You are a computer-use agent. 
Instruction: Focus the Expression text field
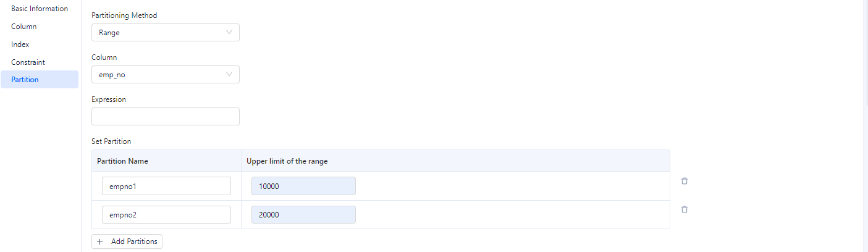coord(165,117)
